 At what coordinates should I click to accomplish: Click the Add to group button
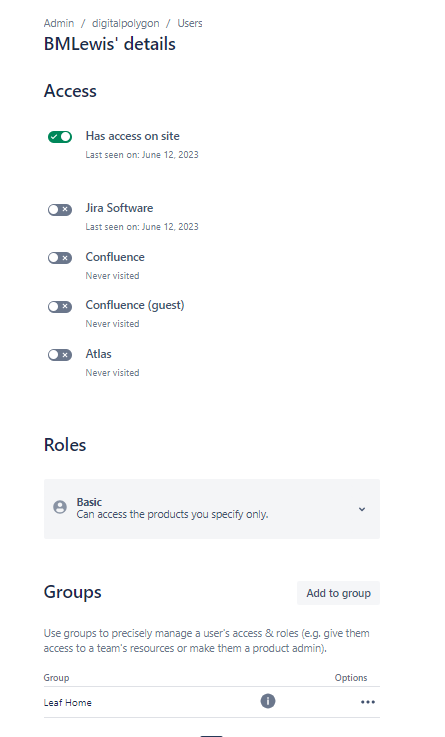[338, 593]
